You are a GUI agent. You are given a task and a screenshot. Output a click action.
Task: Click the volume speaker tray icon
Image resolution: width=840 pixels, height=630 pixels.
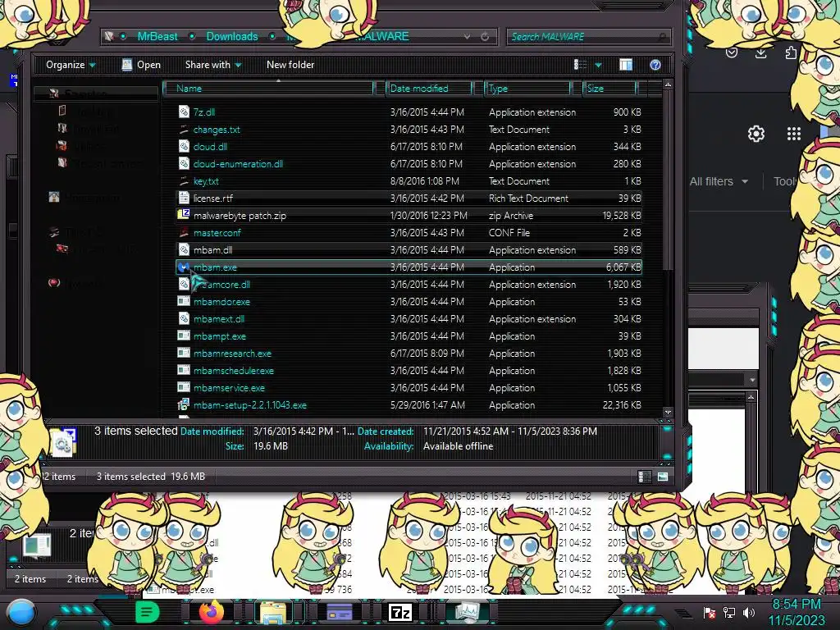[749, 612]
